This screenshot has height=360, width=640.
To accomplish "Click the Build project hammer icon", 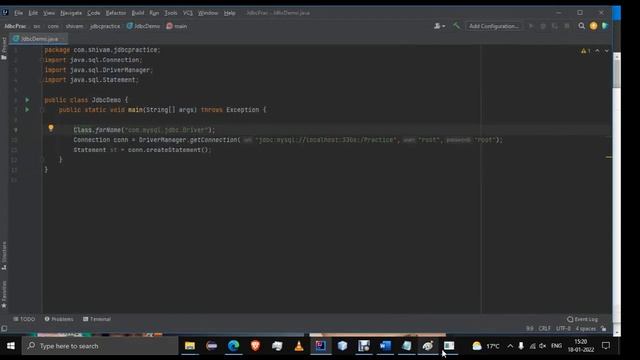I will coord(456,26).
